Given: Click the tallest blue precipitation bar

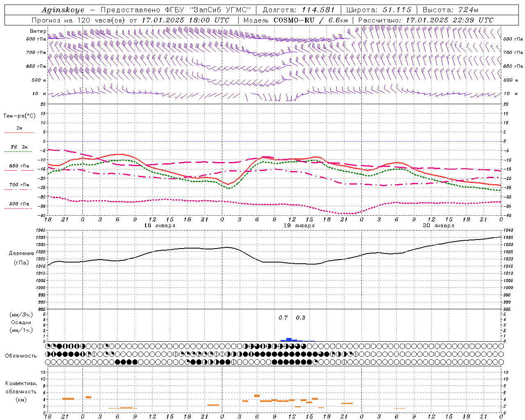Looking at the screenshot, I should tap(289, 339).
